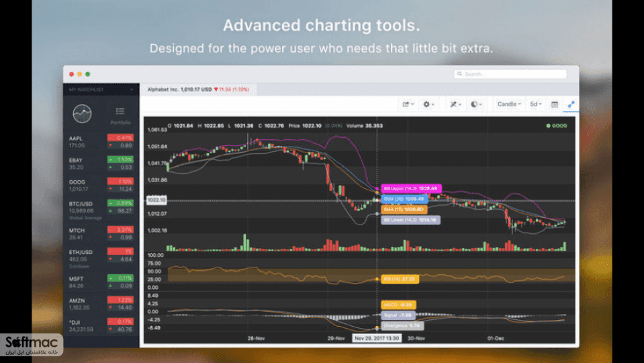644x363 pixels.
Task: Click the blue EMA indicator label
Action: coord(404,199)
